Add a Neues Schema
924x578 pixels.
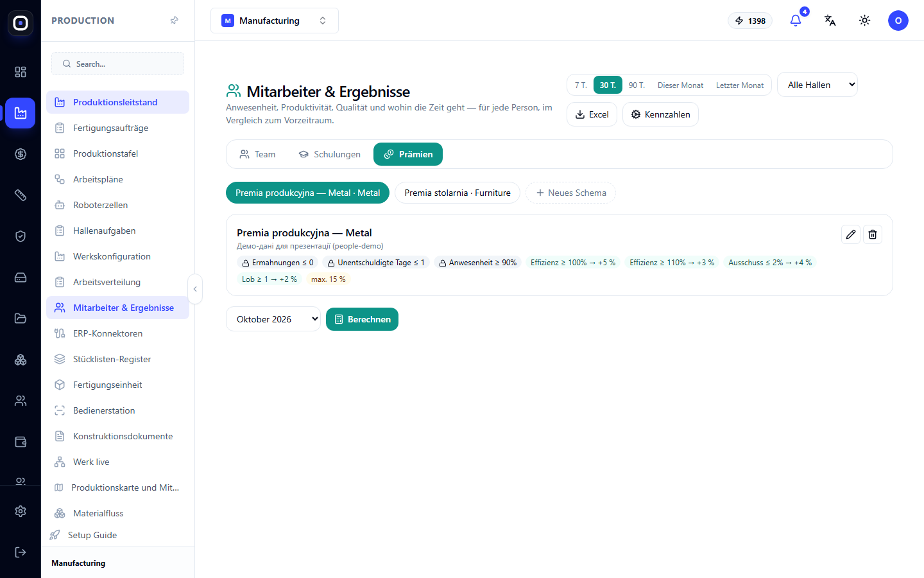(570, 193)
